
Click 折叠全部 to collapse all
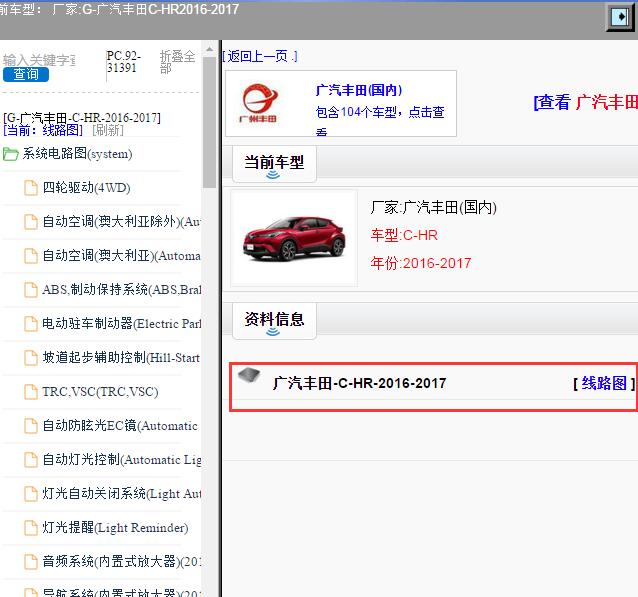tap(177, 62)
